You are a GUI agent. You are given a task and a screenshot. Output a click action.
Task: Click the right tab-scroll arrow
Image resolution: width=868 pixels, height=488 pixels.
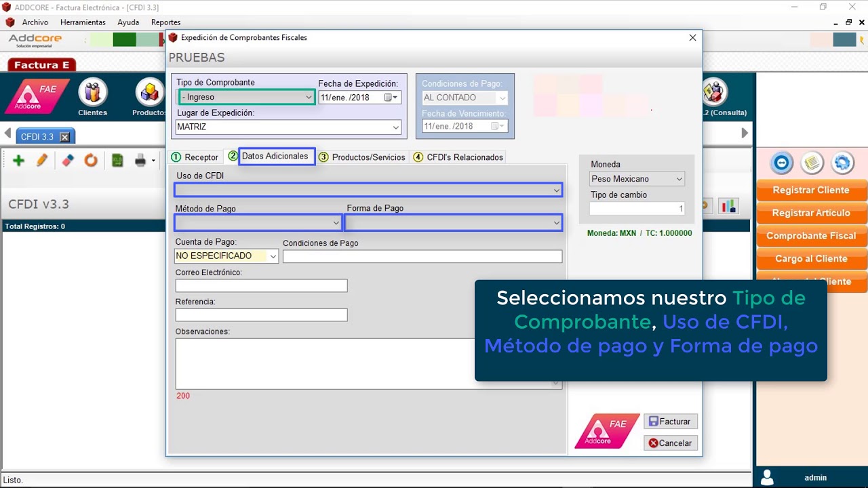(745, 133)
